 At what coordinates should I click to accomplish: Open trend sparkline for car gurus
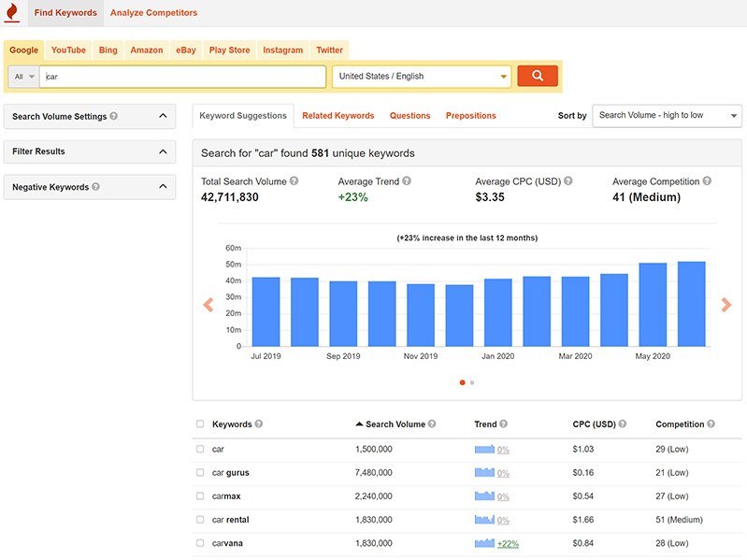484,472
